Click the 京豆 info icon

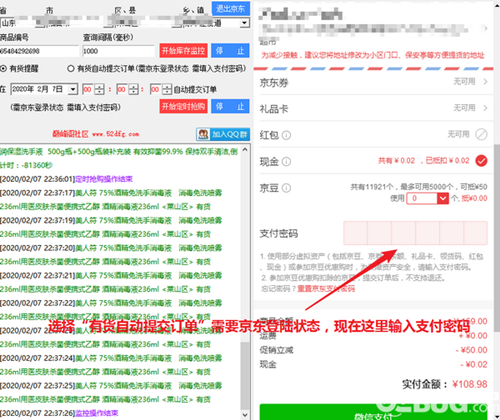point(286,188)
